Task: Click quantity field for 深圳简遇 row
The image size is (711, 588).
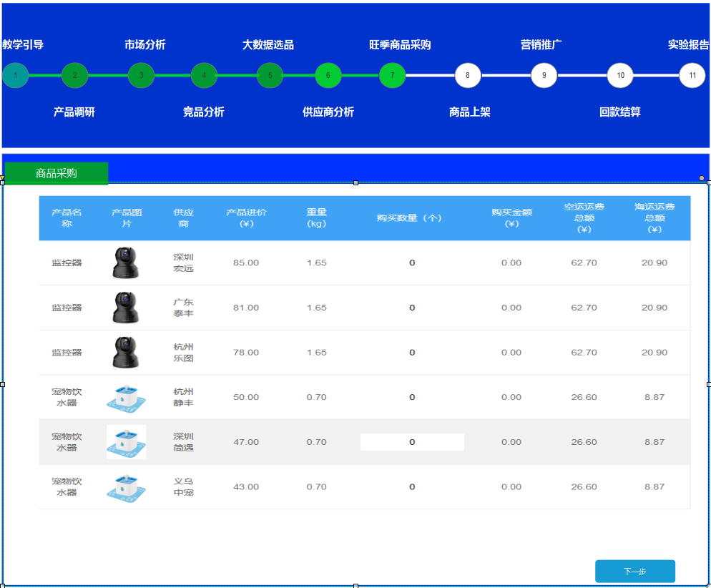Action: click(412, 442)
